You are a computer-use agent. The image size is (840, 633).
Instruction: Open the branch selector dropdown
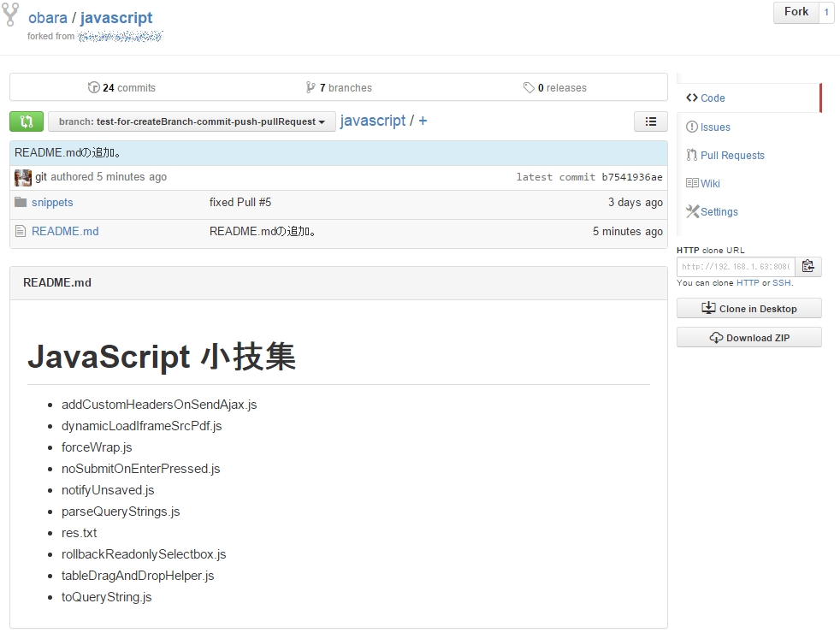[192, 121]
